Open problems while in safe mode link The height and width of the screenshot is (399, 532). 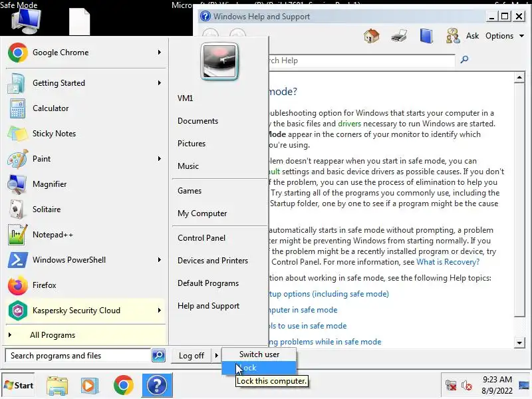click(325, 342)
